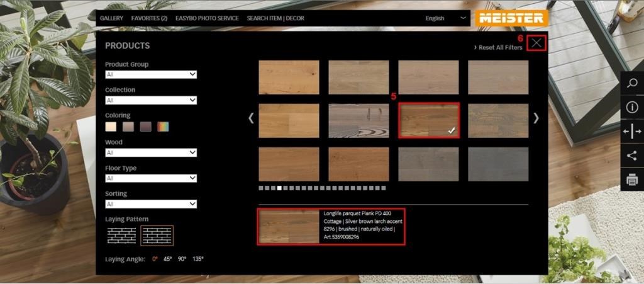Viewport: 644px width, 284px height.
Task: Set laying angle to 45°
Action: pyautogui.click(x=167, y=259)
